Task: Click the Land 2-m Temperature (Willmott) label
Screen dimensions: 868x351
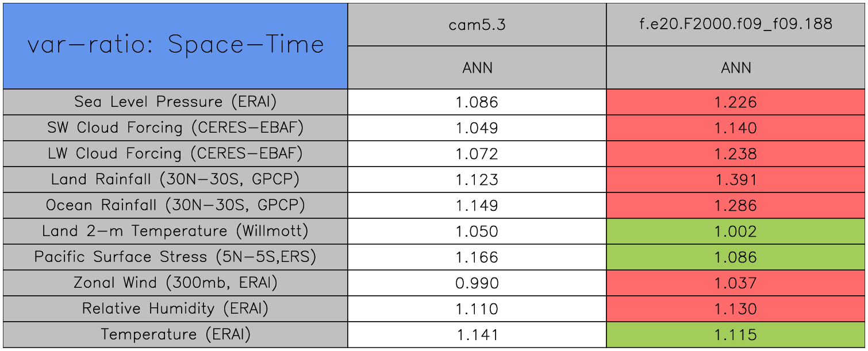Action: 175,232
